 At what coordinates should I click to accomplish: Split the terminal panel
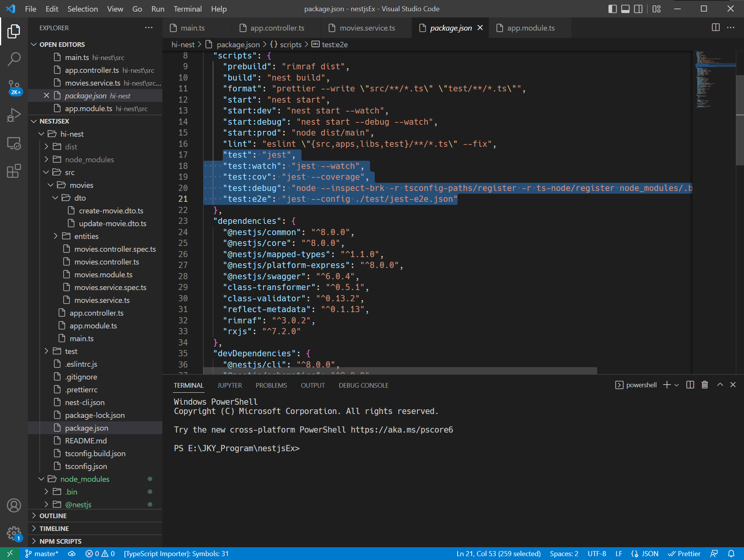pos(690,385)
